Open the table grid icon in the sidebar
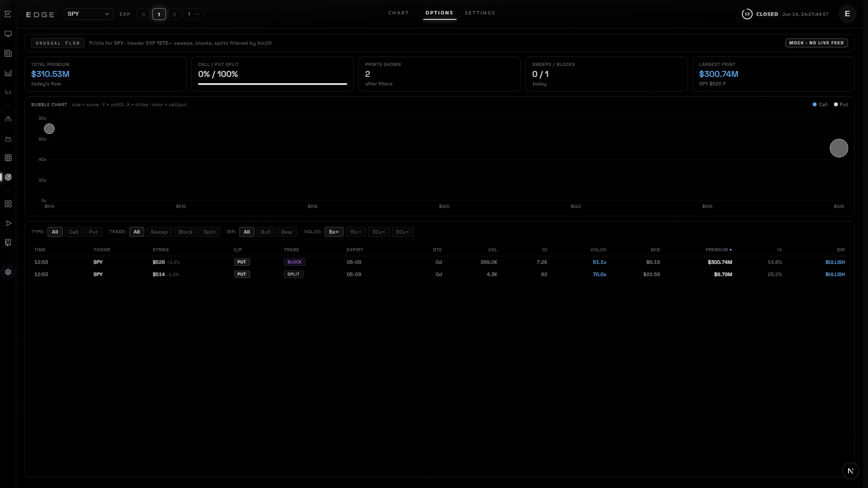868x488 pixels. pos(8,158)
